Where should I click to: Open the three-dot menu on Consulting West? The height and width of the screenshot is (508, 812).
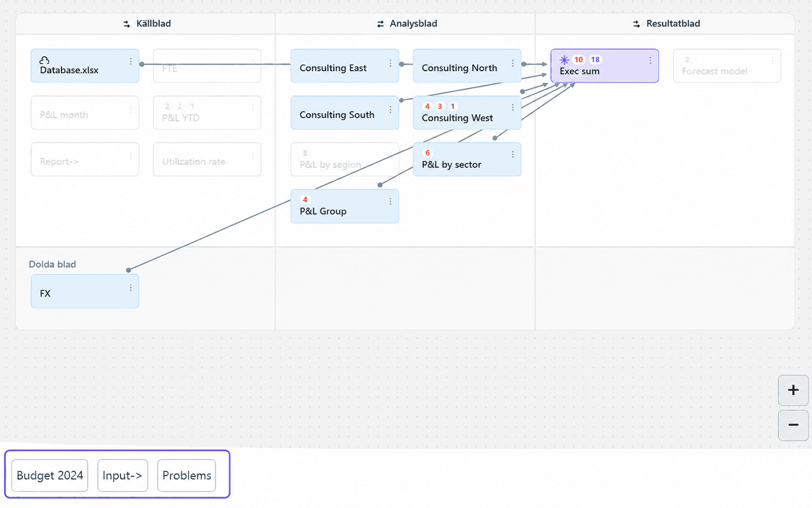click(x=512, y=108)
